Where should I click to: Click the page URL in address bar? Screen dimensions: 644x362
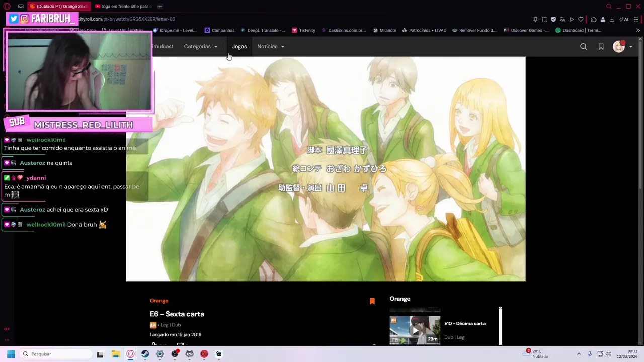[126, 19]
